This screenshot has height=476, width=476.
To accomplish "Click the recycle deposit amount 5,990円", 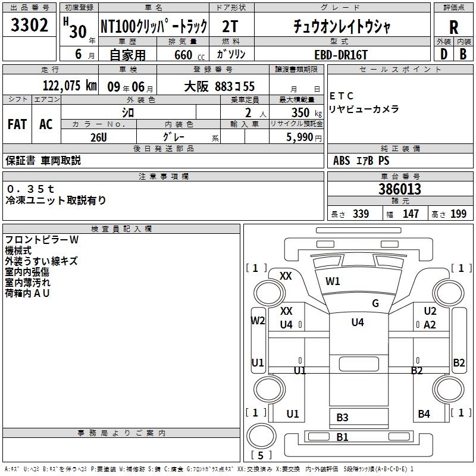I will (x=303, y=137).
